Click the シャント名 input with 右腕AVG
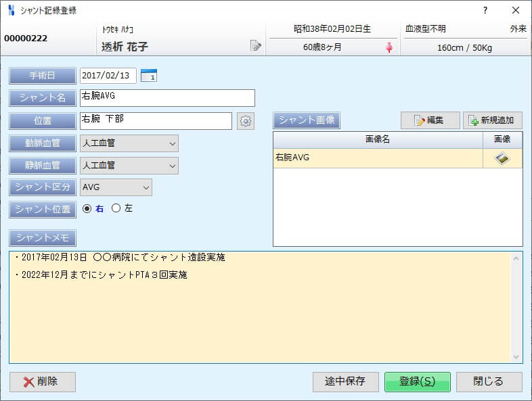 coord(167,98)
